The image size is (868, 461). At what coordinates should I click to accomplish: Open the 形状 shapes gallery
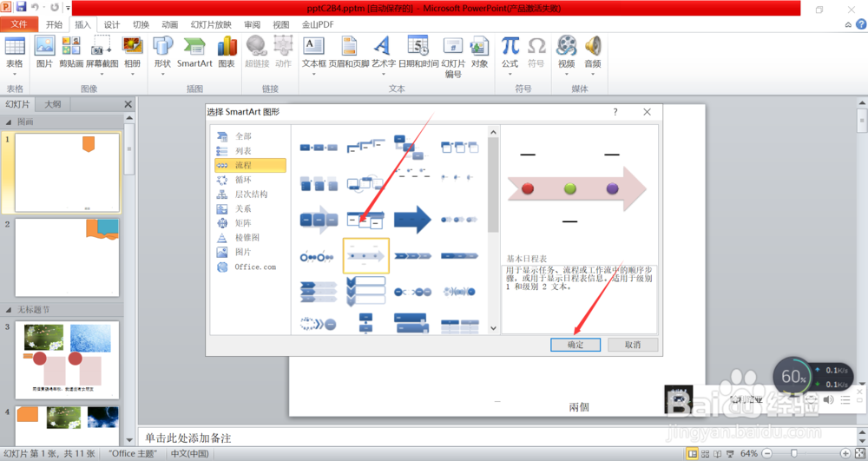162,54
